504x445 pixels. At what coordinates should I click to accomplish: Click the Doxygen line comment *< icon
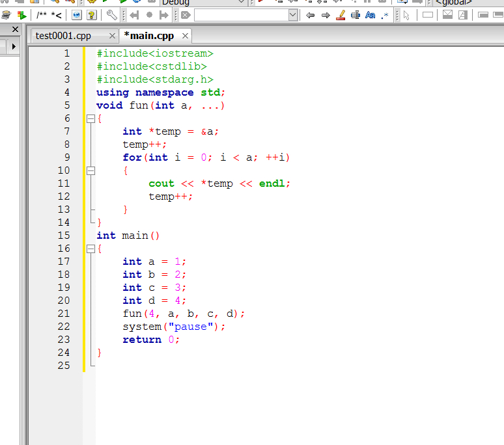tap(57, 15)
